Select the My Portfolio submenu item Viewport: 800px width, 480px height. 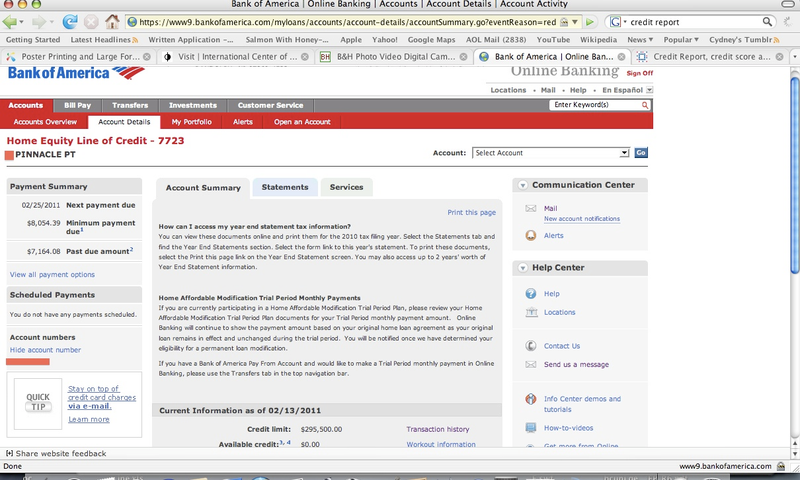(x=191, y=122)
